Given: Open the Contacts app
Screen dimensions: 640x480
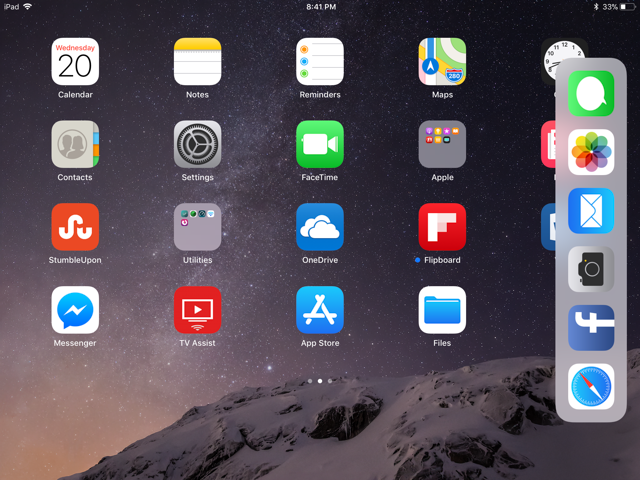Looking at the screenshot, I should tap(75, 144).
